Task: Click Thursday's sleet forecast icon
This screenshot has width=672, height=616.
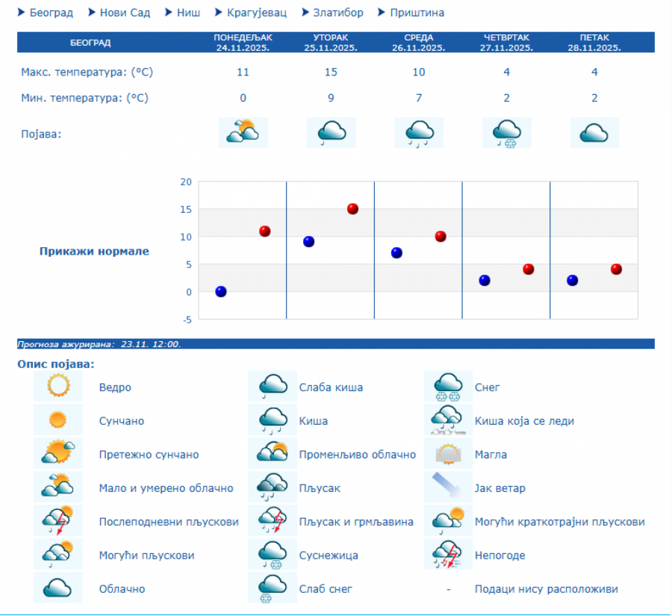Action: point(507,133)
